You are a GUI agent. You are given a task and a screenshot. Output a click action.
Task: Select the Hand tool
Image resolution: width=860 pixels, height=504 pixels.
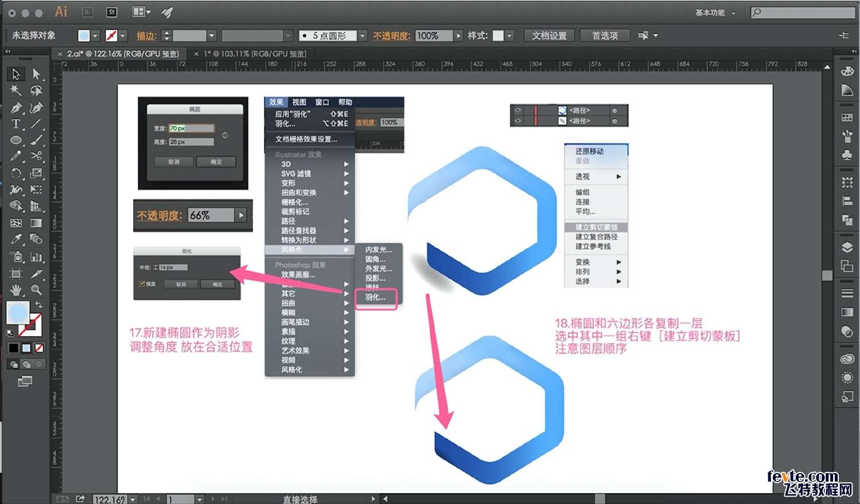click(16, 290)
